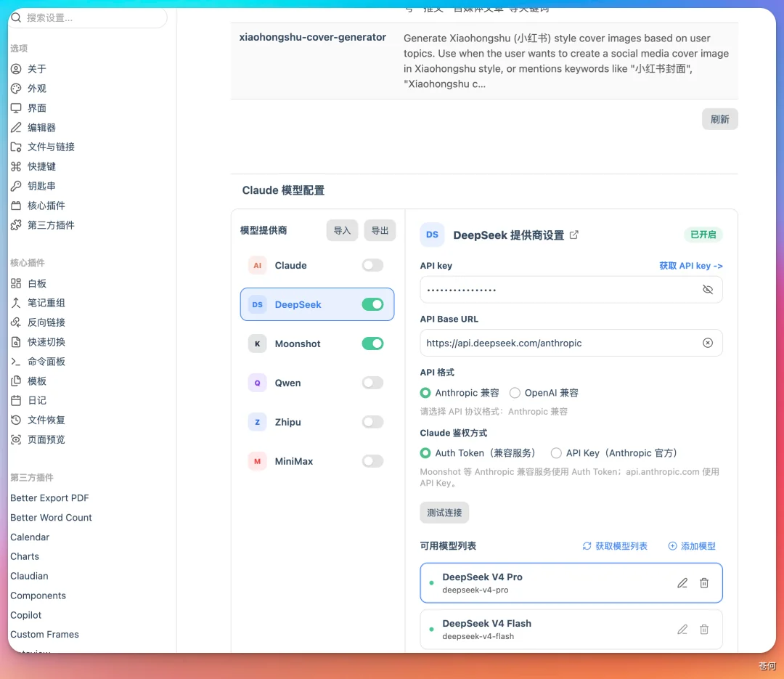Click into the API key field
This screenshot has width=784, height=679.
point(571,290)
